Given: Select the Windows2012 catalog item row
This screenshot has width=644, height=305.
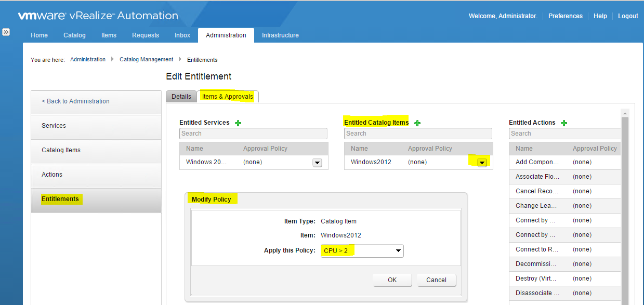Looking at the screenshot, I should 418,163.
